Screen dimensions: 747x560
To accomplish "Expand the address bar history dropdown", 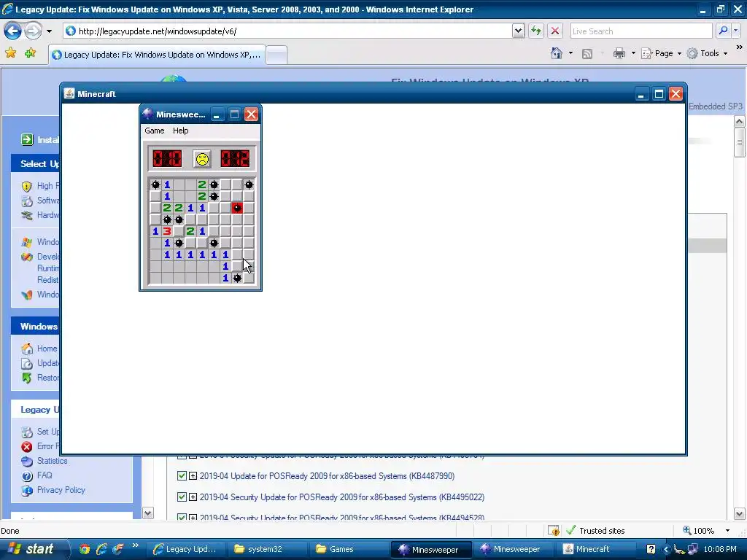I will coord(518,31).
